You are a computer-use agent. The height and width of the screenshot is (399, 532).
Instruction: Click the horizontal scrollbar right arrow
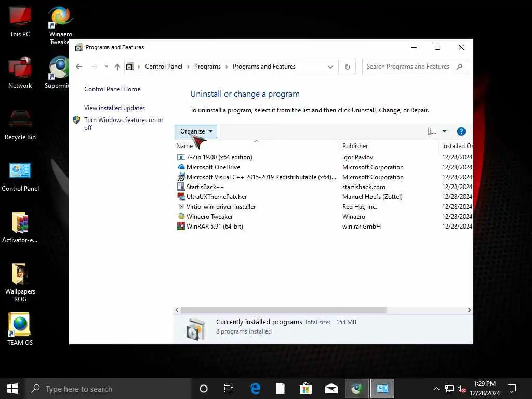(469, 310)
